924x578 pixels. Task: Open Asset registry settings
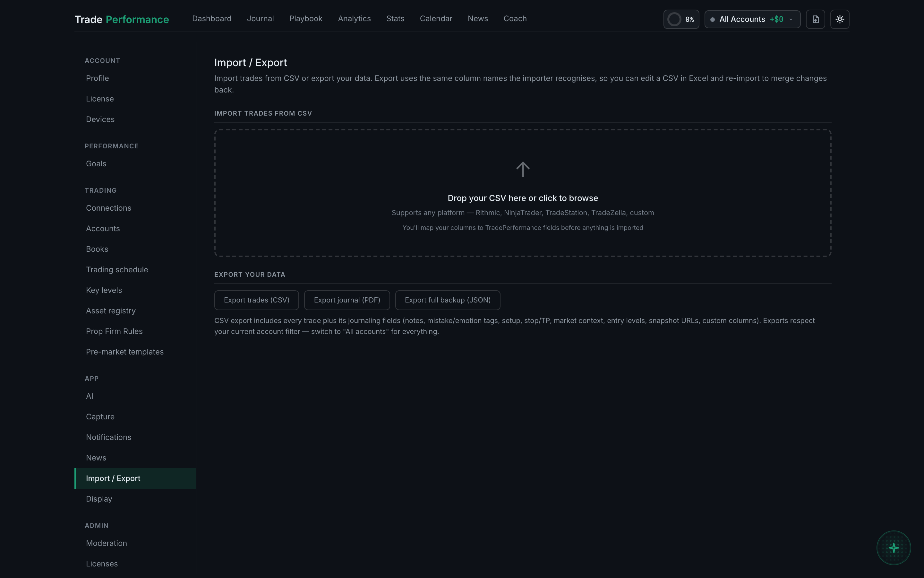point(135,311)
